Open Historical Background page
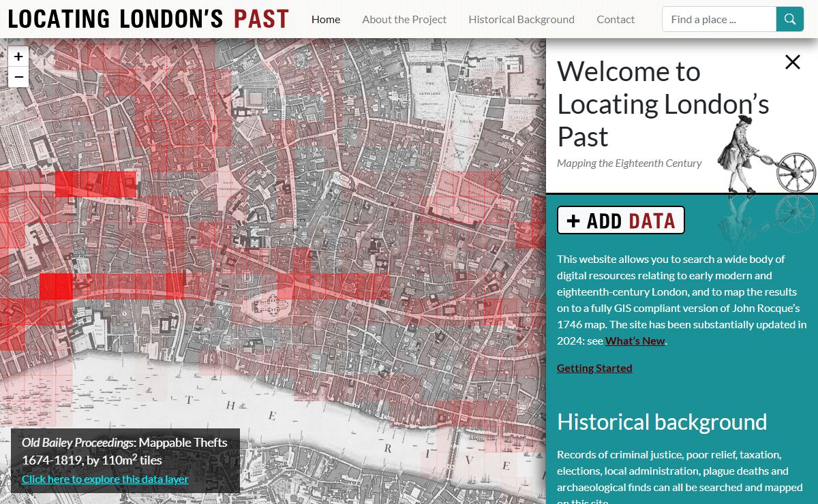Viewport: 818px width, 504px height. coord(521,19)
